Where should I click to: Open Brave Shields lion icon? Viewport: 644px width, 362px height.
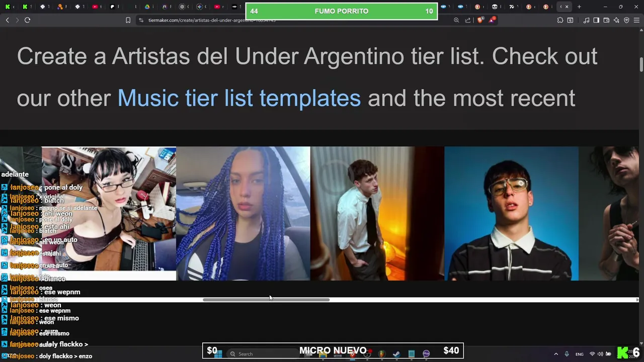pyautogui.click(x=480, y=20)
